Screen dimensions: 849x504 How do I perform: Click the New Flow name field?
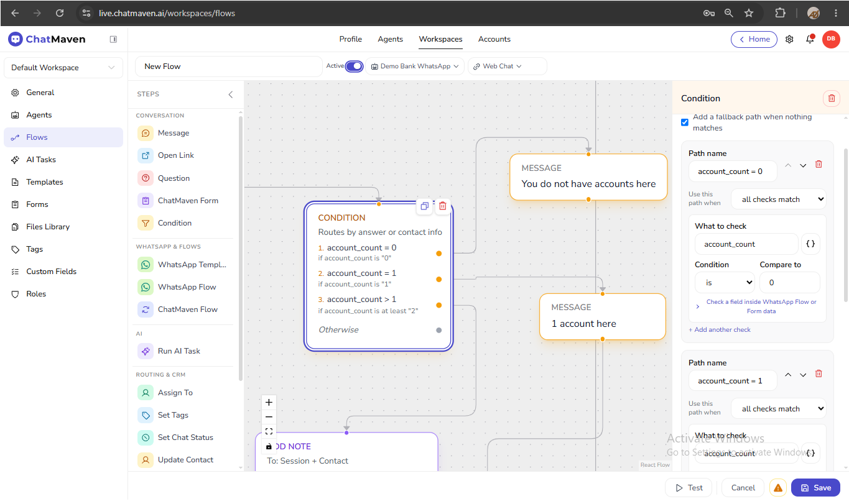[x=229, y=66]
